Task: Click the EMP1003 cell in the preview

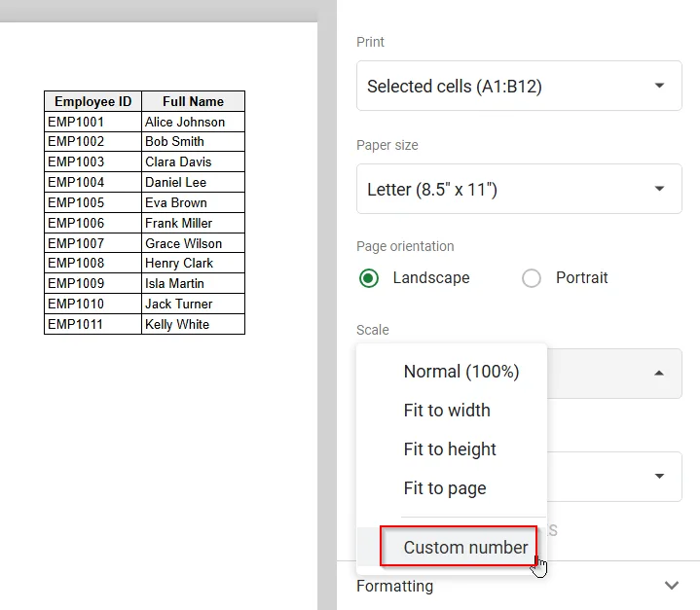Action: click(92, 161)
